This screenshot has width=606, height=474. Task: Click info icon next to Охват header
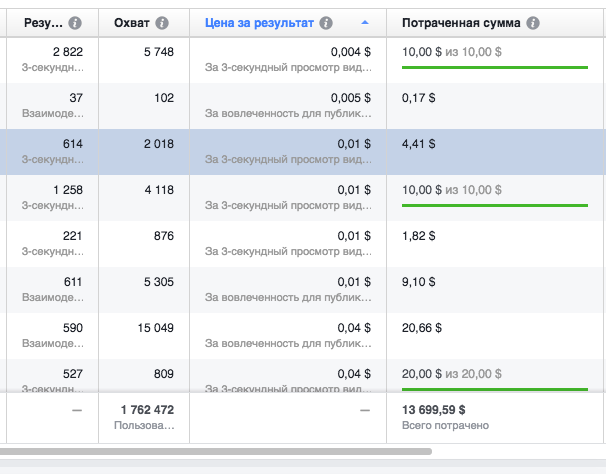162,23
